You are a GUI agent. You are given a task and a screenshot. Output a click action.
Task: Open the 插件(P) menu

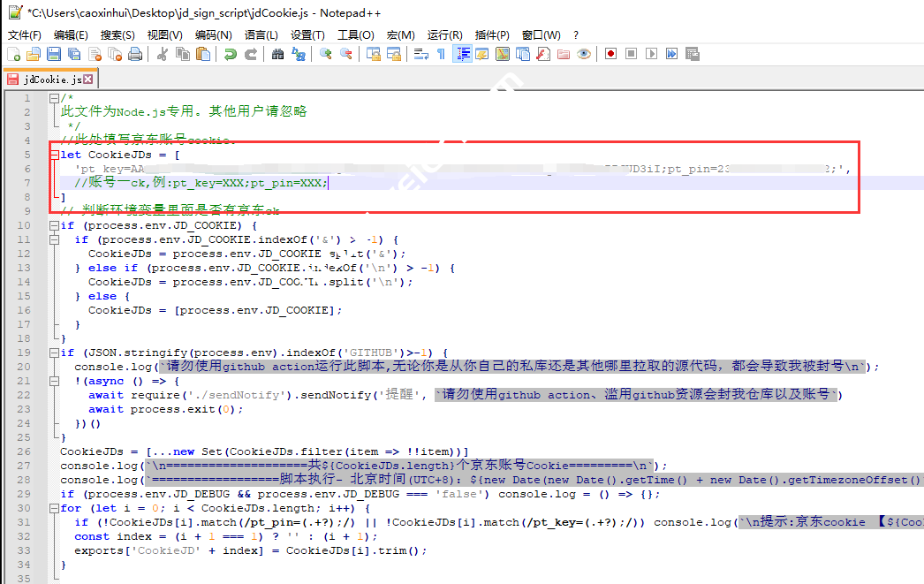492,35
